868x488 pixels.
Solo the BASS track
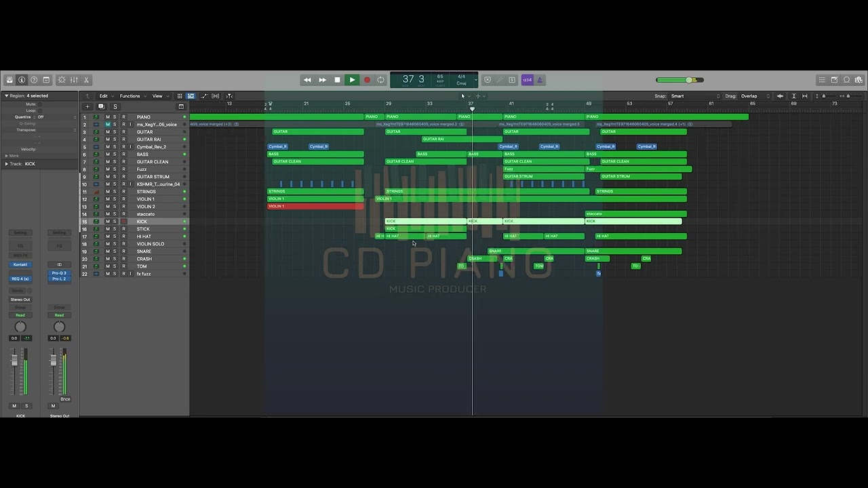tap(115, 155)
